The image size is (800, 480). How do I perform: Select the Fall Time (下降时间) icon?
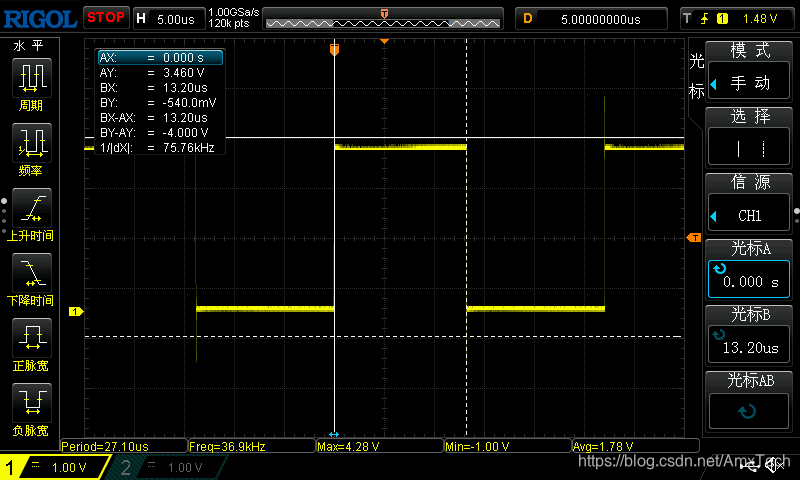point(32,273)
